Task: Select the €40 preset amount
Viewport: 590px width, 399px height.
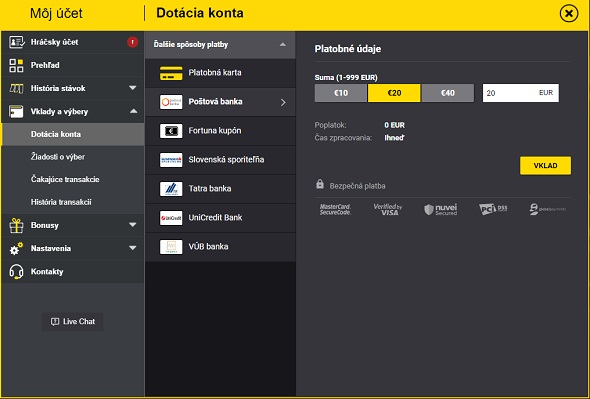Action: point(448,93)
